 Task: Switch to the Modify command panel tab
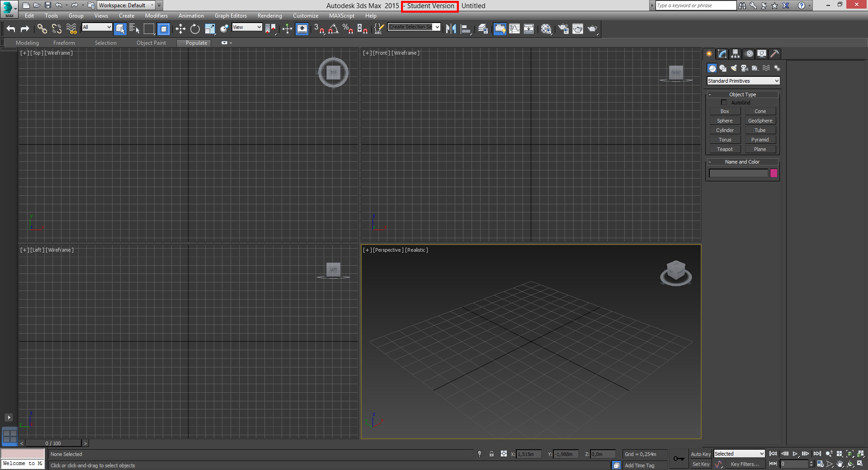click(x=722, y=54)
